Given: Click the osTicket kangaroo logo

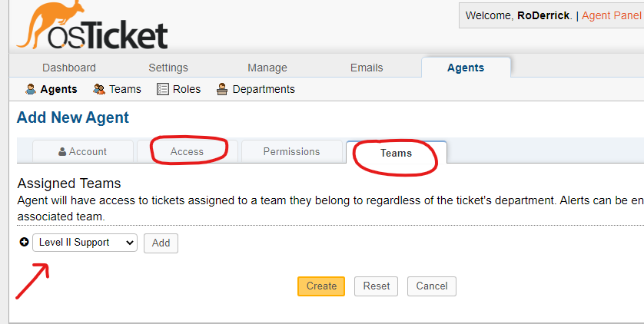Looking at the screenshot, I should tap(92, 26).
